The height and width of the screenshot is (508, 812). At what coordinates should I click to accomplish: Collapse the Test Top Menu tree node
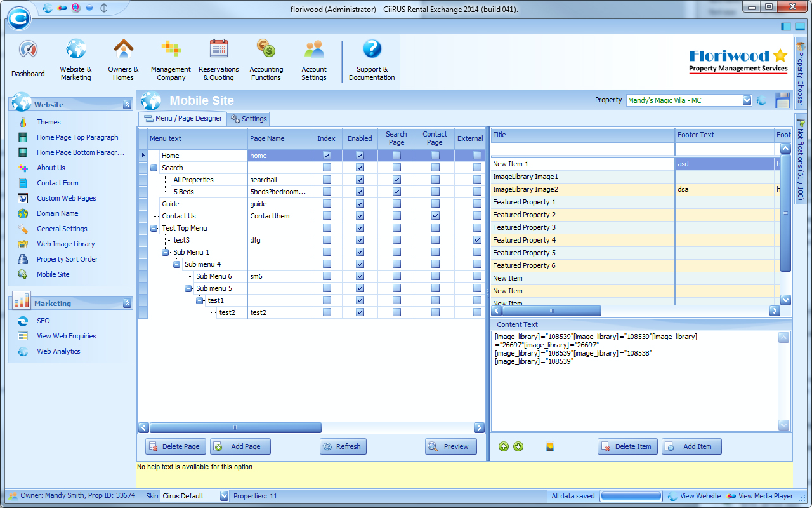pos(154,228)
